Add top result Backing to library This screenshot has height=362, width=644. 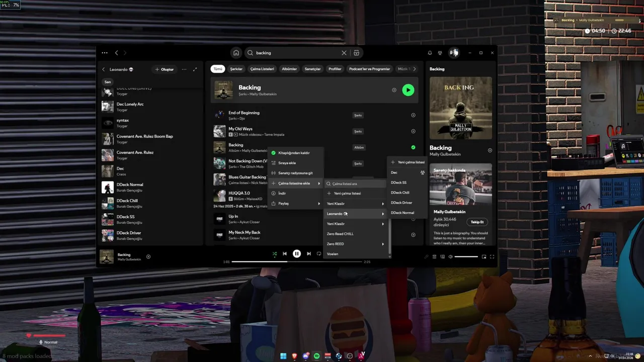394,90
